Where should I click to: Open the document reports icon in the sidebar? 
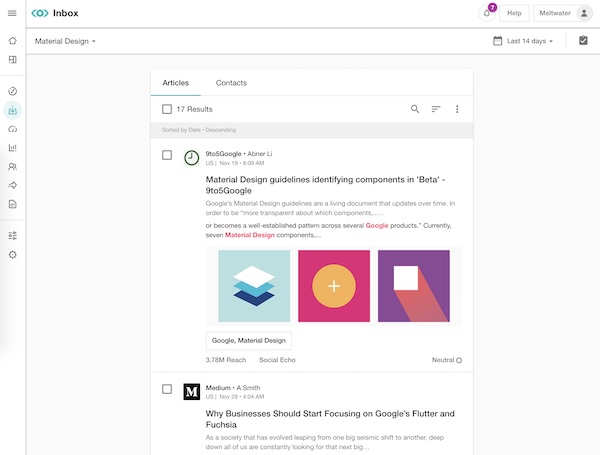pyautogui.click(x=13, y=204)
